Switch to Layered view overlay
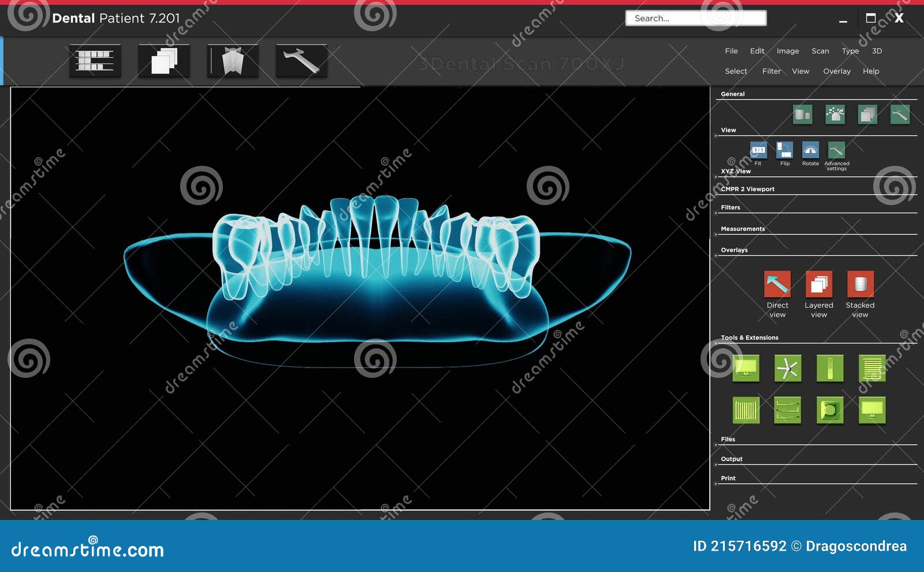The width and height of the screenshot is (924, 572). tap(818, 284)
